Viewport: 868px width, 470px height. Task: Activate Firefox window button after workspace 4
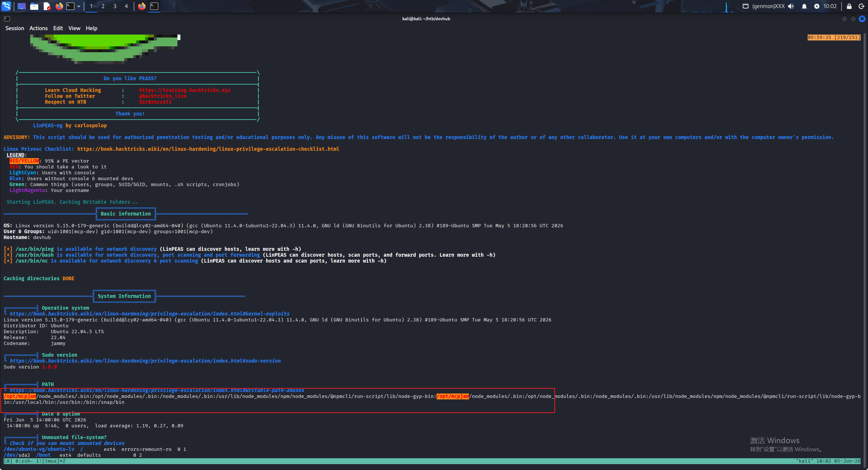tap(142, 6)
